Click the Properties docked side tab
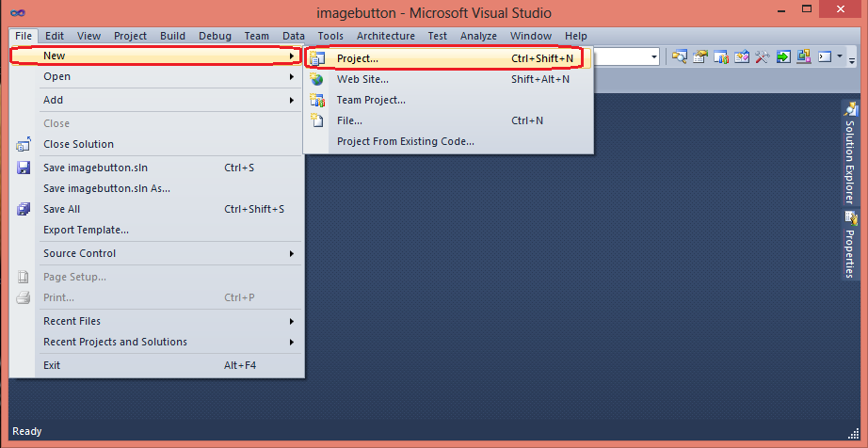 click(850, 245)
